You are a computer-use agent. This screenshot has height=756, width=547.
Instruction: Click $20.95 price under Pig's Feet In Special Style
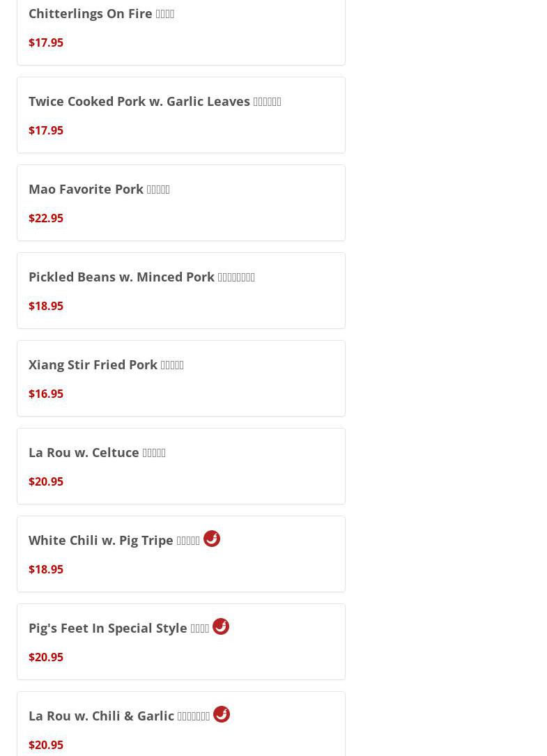pos(46,657)
